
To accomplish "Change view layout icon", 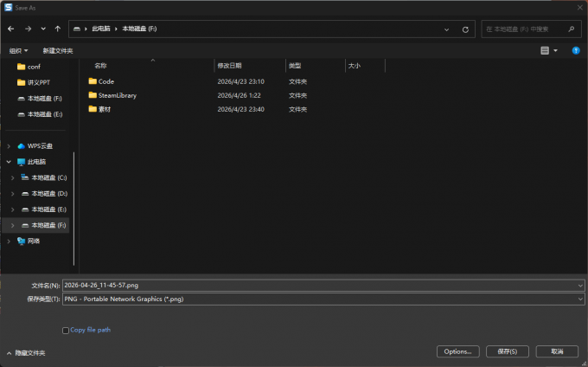I will (545, 50).
